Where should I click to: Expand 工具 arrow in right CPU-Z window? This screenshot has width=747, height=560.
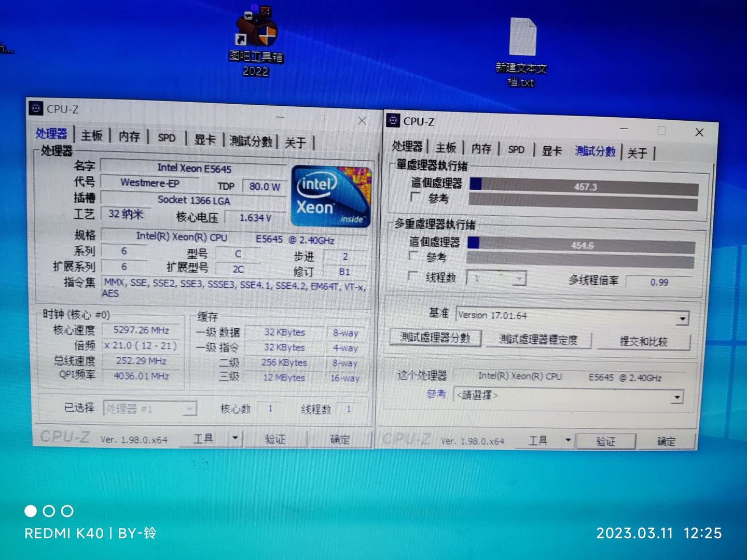pos(568,441)
